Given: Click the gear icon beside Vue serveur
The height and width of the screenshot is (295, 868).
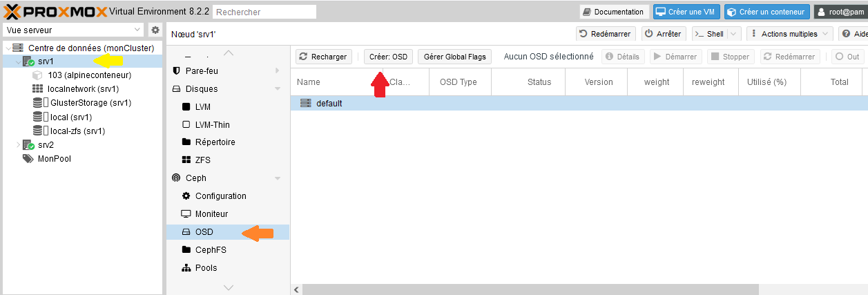Looking at the screenshot, I should (155, 30).
